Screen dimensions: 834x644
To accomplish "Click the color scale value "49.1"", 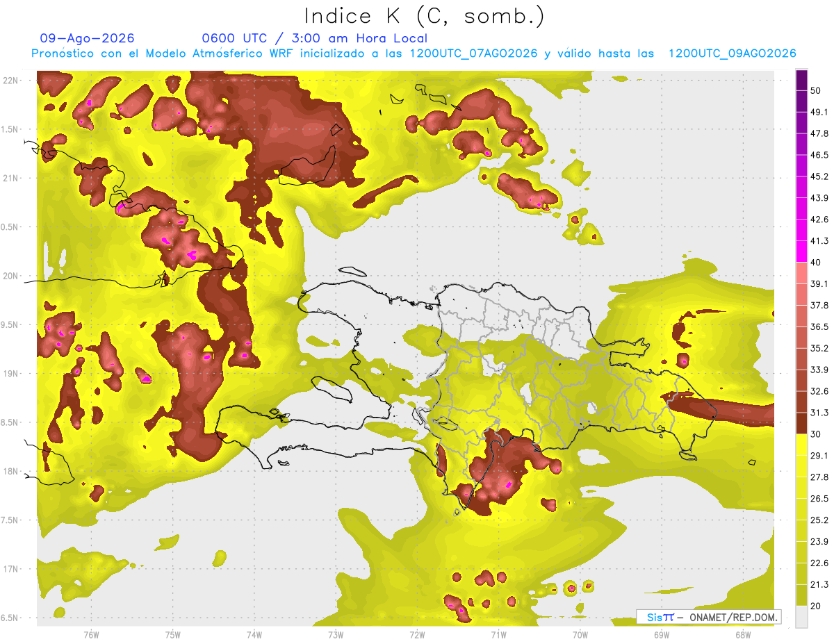I will click(819, 112).
